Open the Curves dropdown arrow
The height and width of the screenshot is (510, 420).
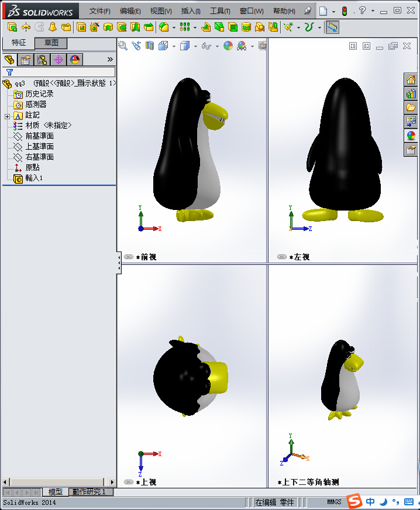(x=319, y=27)
